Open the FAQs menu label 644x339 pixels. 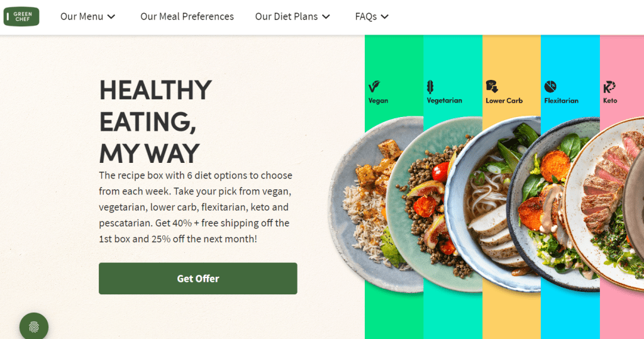point(366,16)
